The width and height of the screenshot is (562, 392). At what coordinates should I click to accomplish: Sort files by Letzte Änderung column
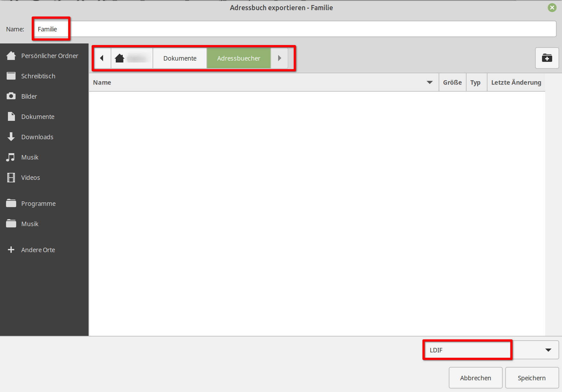tap(516, 82)
